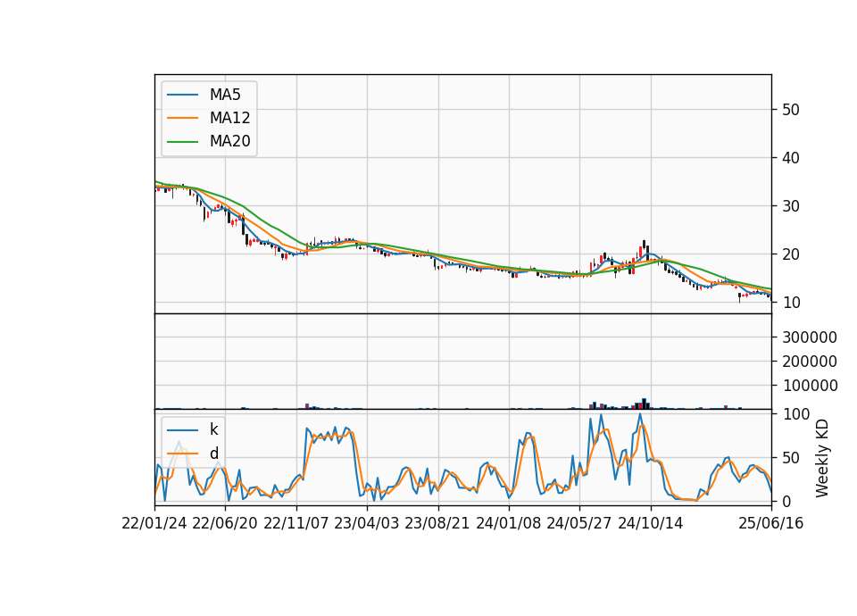This screenshot has width=857, height=616.
Task: Click the date label 24/01/08
Action: click(508, 523)
